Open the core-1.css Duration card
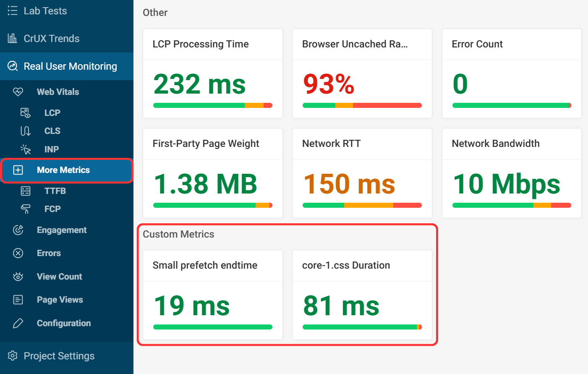The width and height of the screenshot is (588, 374). coord(362,294)
